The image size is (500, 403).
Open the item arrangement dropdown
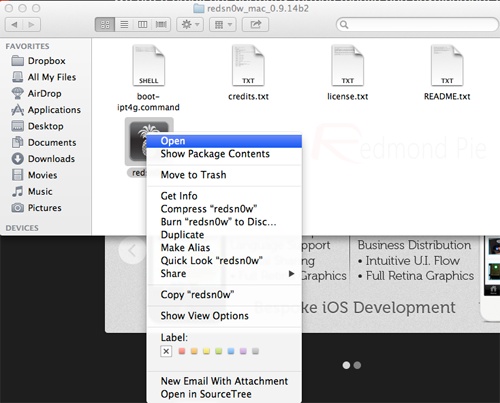pos(223,25)
